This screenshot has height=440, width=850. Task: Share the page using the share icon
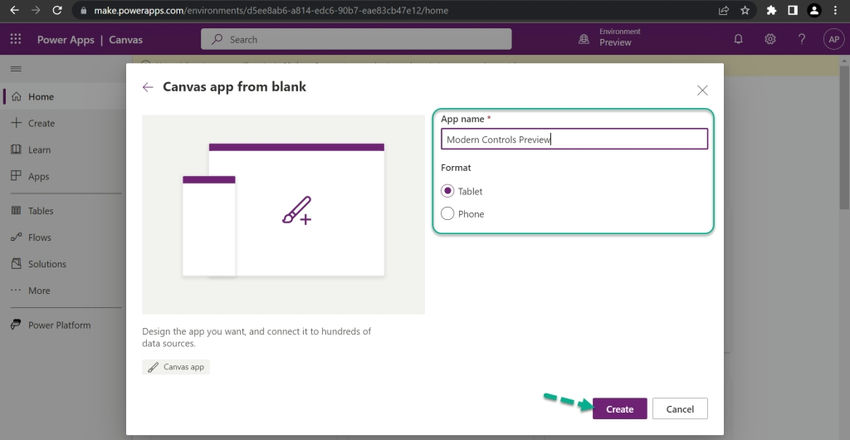(x=723, y=10)
